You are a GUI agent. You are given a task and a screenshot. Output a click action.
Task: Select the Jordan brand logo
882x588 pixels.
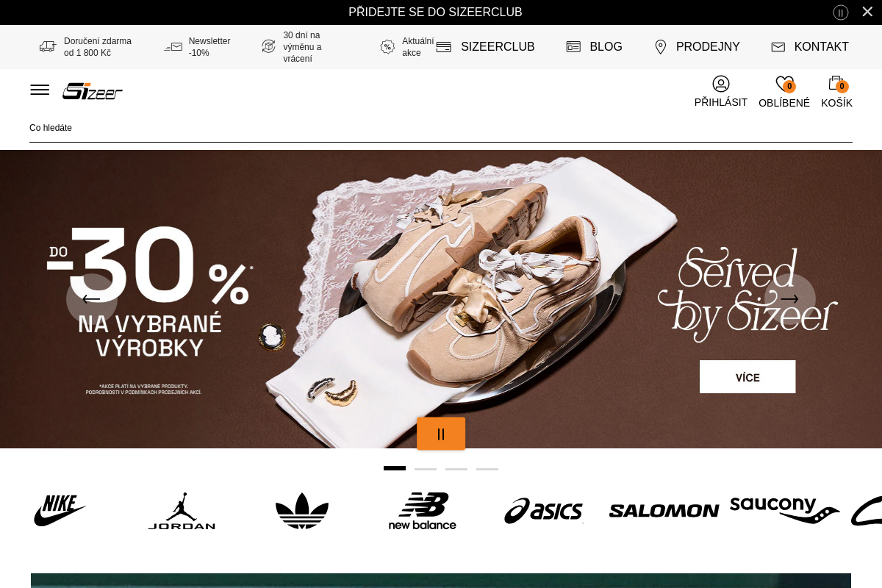click(x=182, y=511)
